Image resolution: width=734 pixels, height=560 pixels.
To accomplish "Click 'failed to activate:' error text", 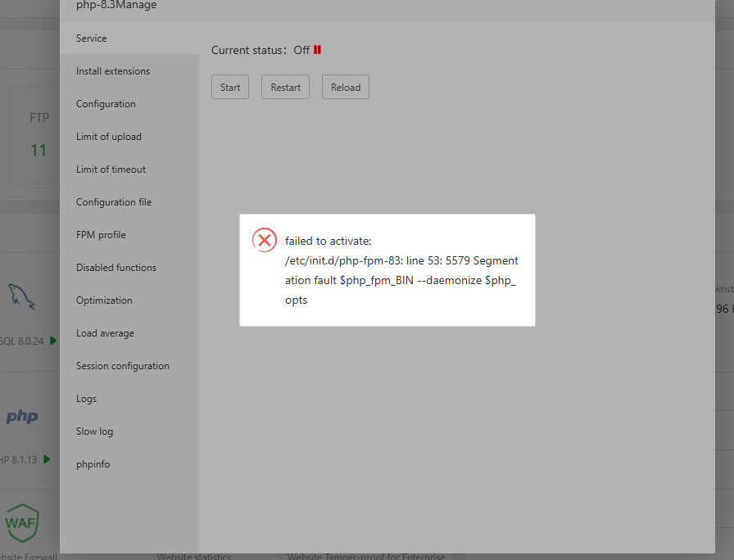I will [x=328, y=241].
